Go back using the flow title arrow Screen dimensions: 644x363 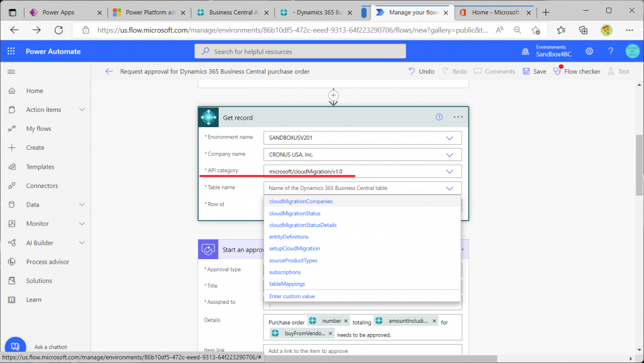click(x=109, y=72)
